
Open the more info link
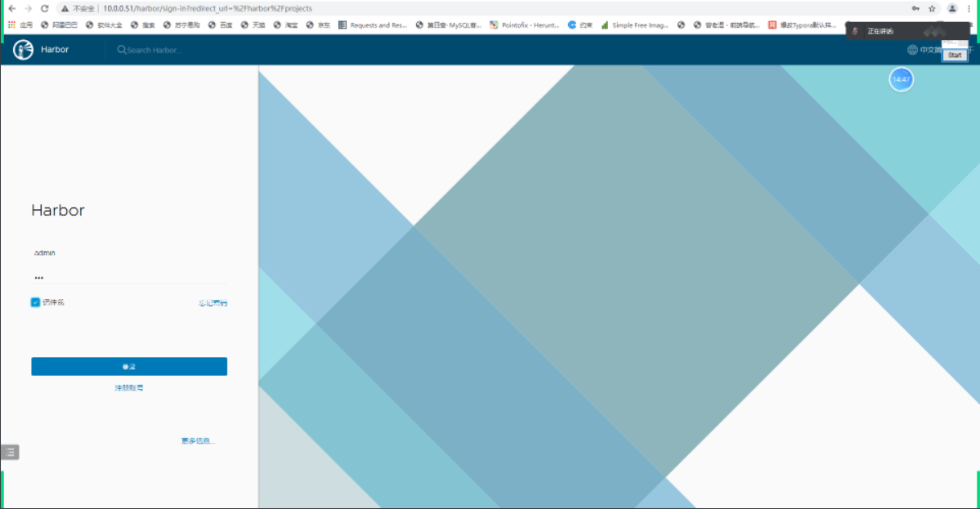click(198, 441)
